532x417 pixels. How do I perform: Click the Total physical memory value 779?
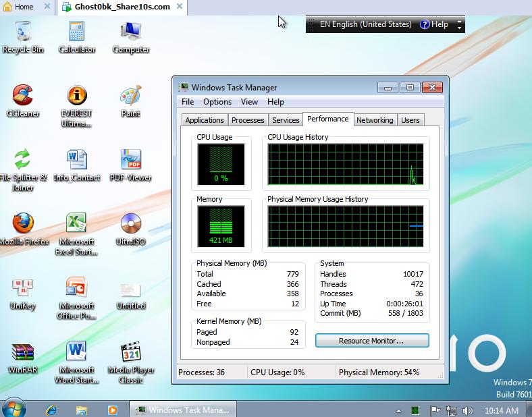coord(292,274)
